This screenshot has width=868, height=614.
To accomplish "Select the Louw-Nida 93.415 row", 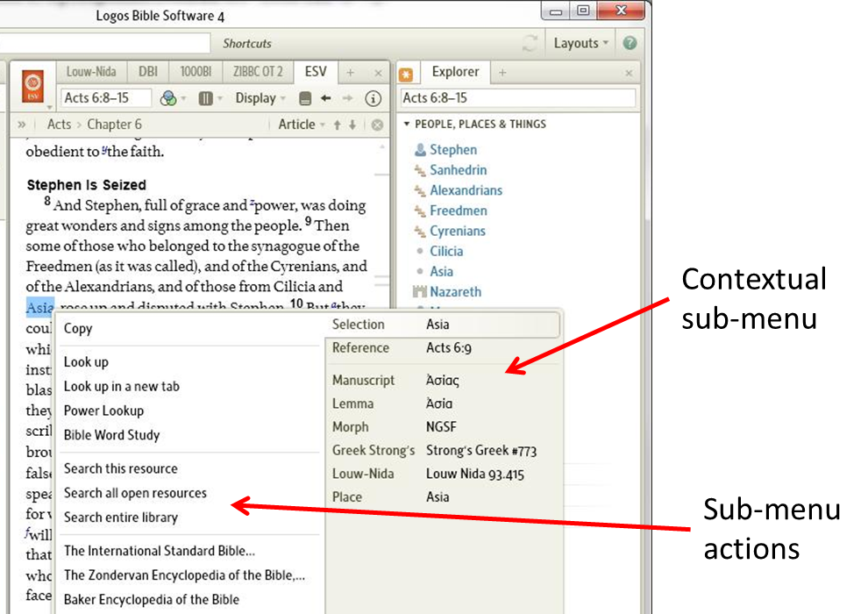I will (442, 474).
